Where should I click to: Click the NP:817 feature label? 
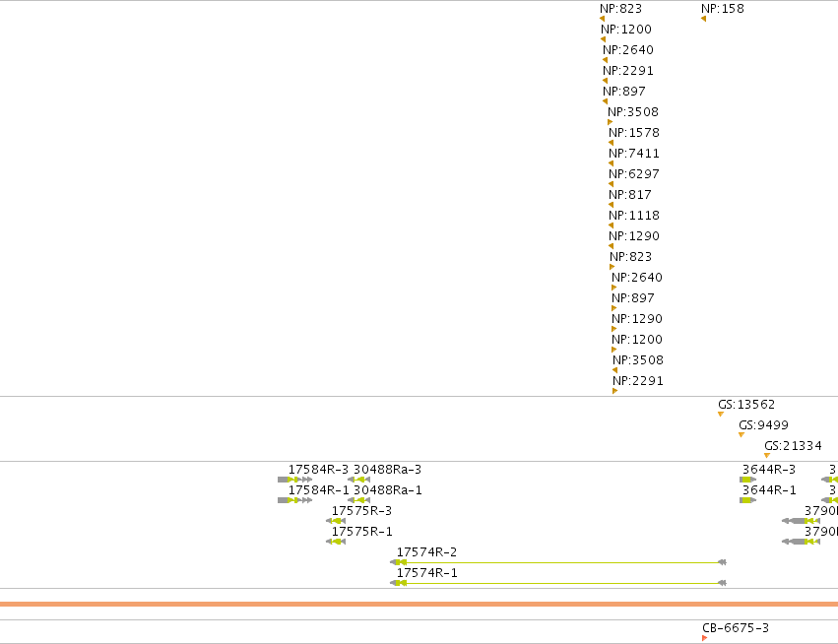(630, 195)
